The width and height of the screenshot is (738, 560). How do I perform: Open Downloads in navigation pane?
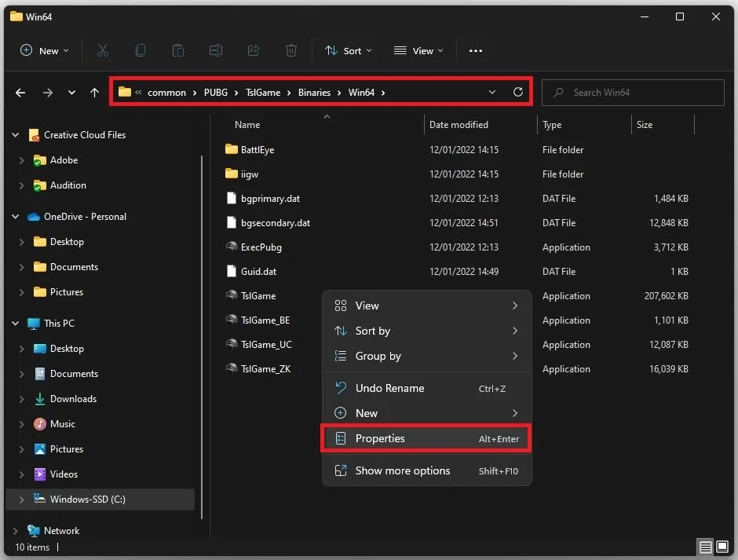click(73, 399)
